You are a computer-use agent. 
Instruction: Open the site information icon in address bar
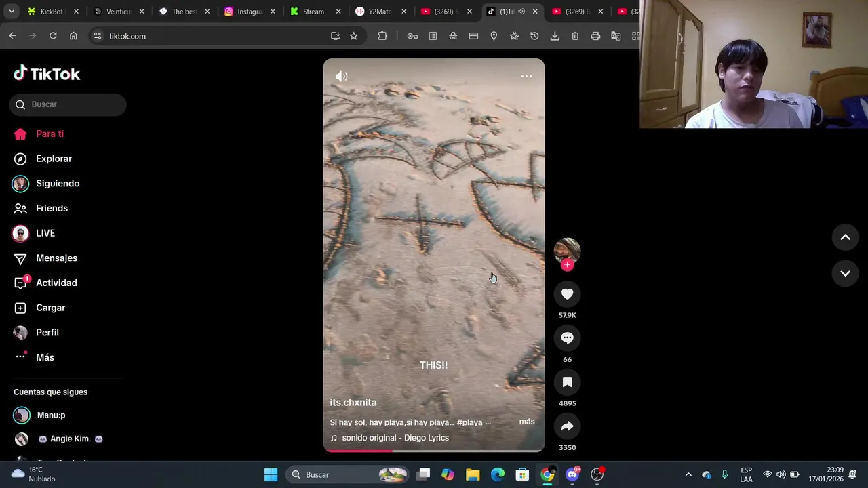pos(97,36)
